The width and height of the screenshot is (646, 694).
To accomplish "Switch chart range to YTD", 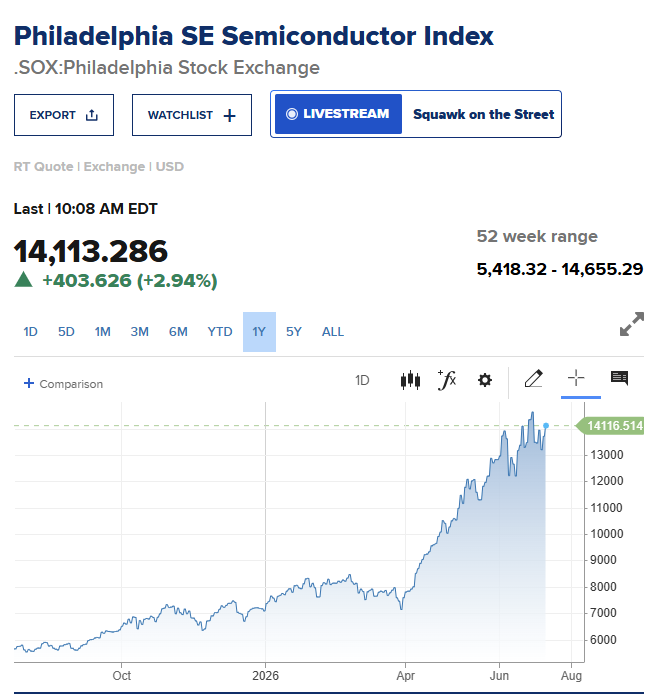I will [220, 332].
